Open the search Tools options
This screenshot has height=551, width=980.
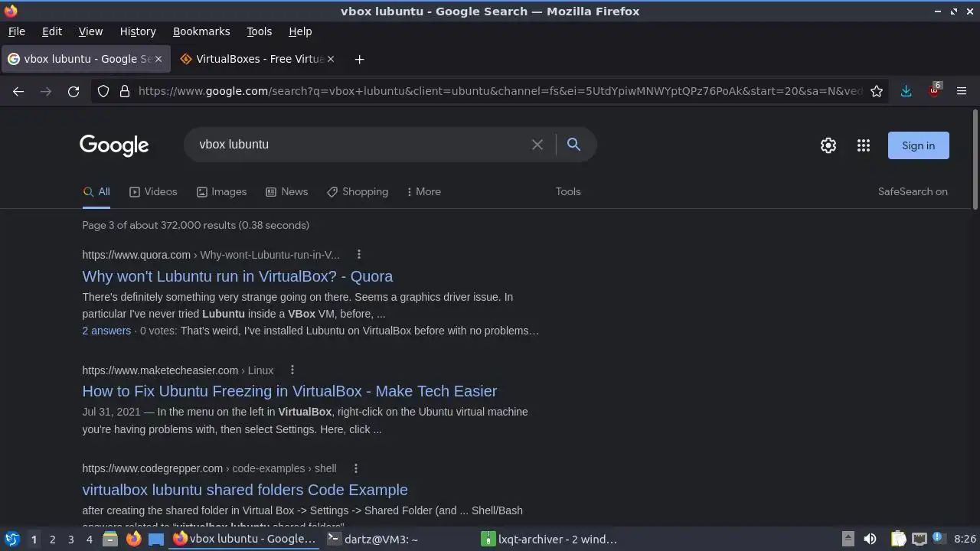point(568,191)
